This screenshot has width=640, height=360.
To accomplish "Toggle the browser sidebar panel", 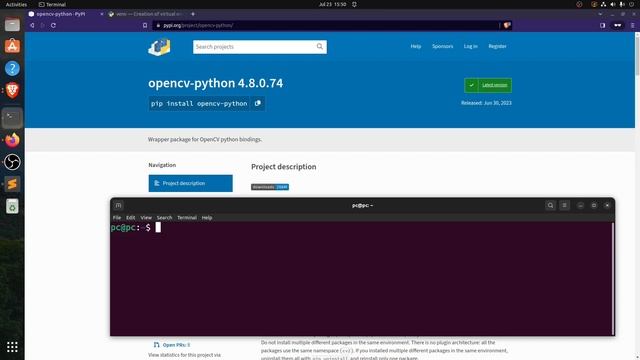I will (x=603, y=25).
